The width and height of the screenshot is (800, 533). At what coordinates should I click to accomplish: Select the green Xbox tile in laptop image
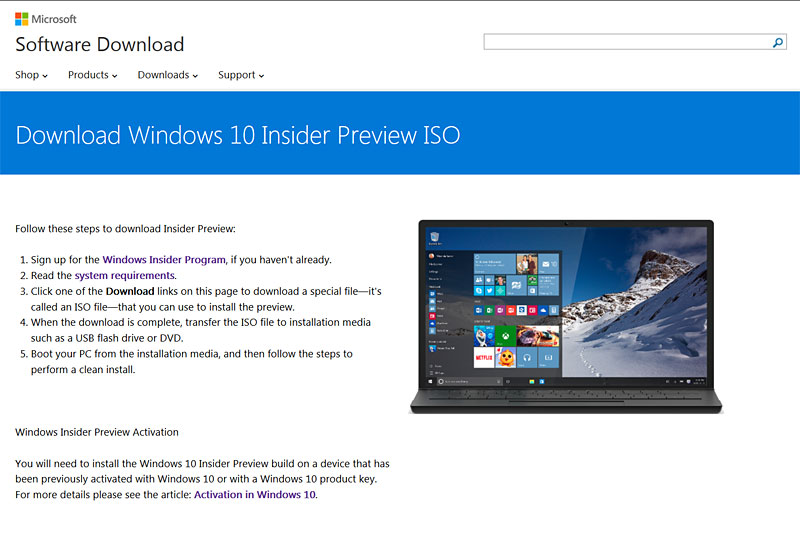(505, 336)
